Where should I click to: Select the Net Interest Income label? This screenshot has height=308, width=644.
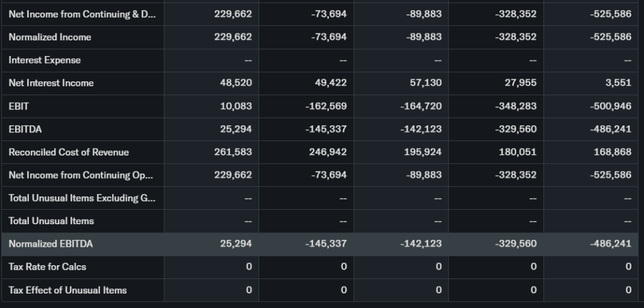51,83
